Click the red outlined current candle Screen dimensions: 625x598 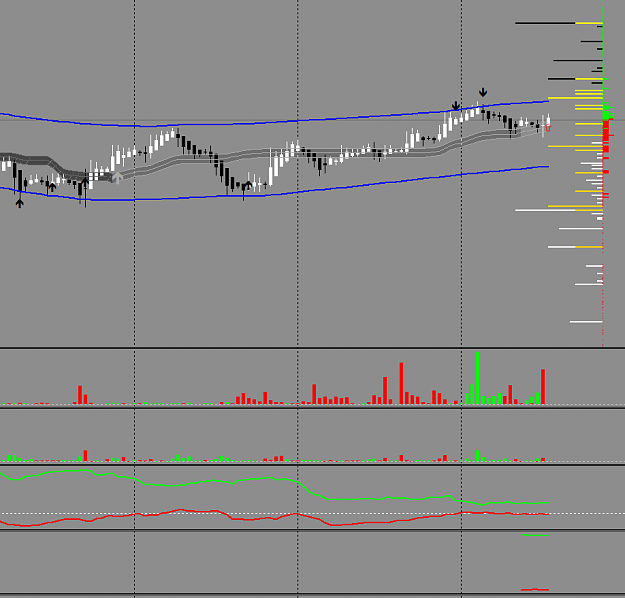click(548, 128)
